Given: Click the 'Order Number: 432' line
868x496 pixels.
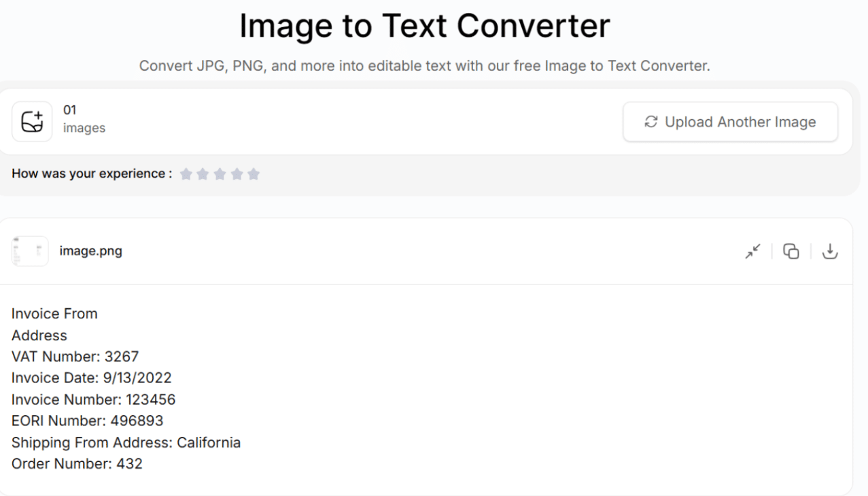Looking at the screenshot, I should pos(77,464).
